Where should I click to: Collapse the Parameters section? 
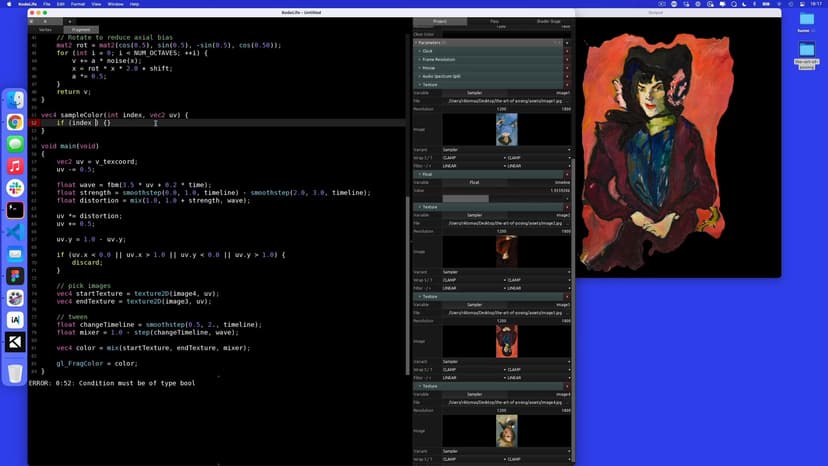pyautogui.click(x=416, y=43)
